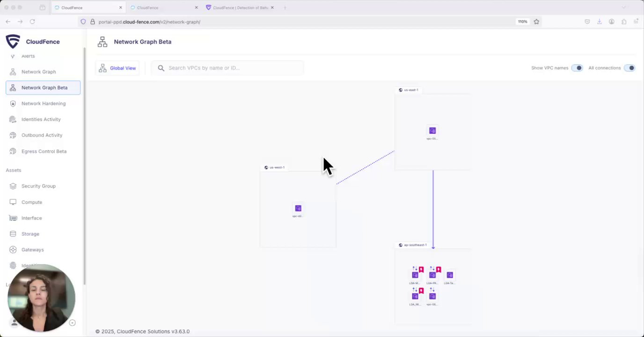644x337 pixels.
Task: Select Network Graph Beta sidebar item
Action: tap(43, 88)
